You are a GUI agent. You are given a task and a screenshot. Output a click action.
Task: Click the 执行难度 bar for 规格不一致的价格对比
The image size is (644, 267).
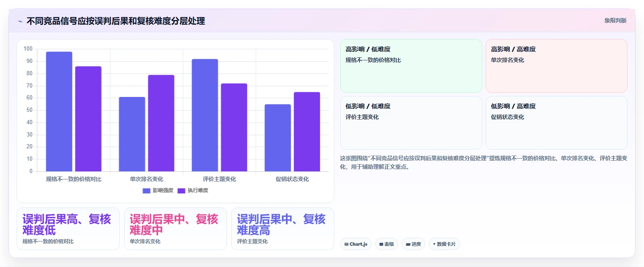(88, 119)
